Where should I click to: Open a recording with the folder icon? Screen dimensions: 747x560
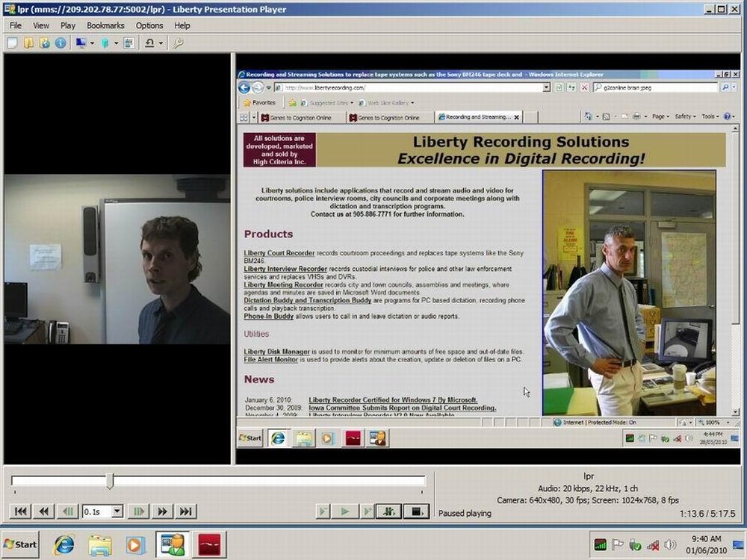pyautogui.click(x=29, y=43)
